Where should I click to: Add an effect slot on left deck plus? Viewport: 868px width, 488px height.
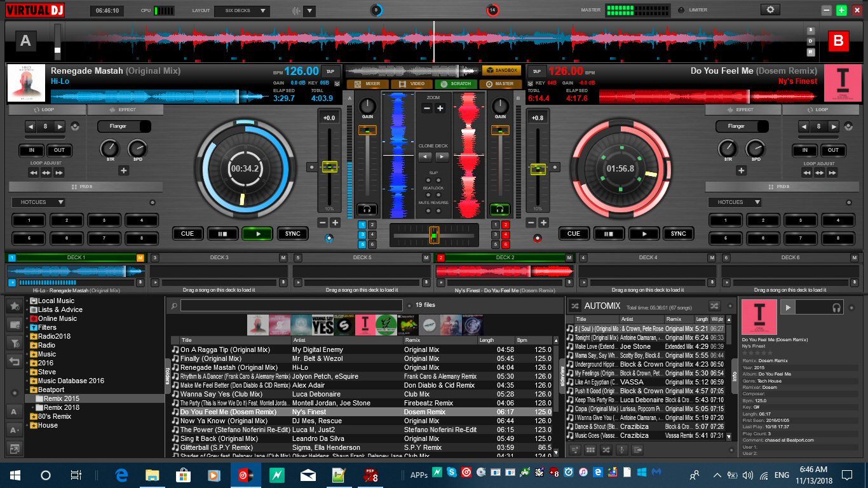coord(123,170)
